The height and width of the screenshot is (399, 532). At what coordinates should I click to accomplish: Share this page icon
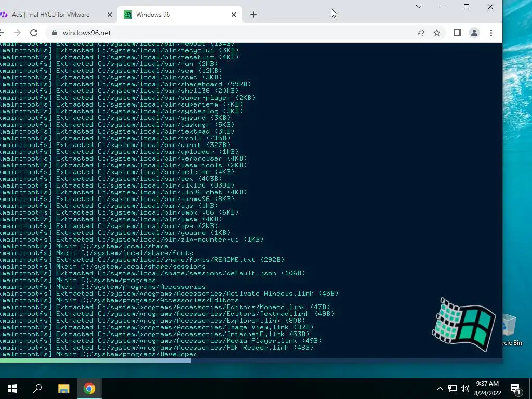pos(420,33)
